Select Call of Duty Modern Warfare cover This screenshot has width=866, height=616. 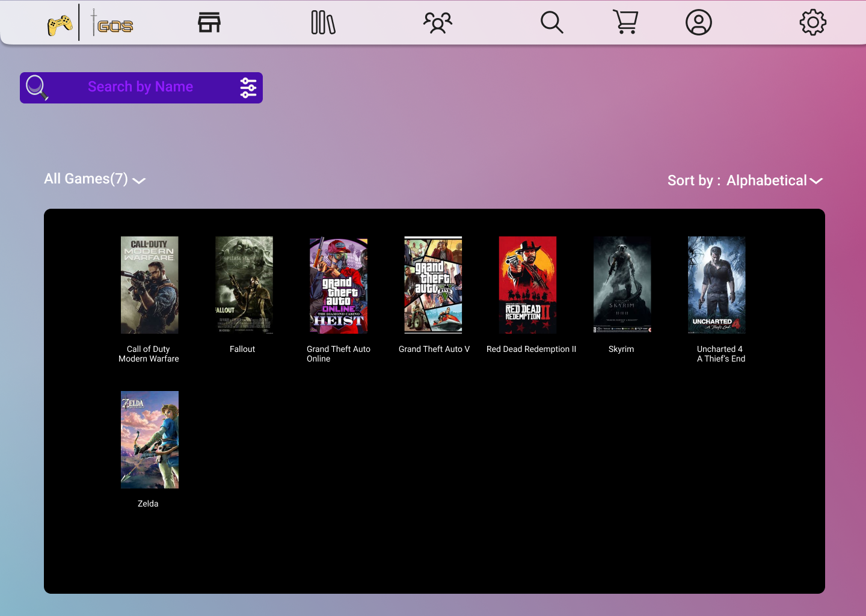(x=150, y=285)
